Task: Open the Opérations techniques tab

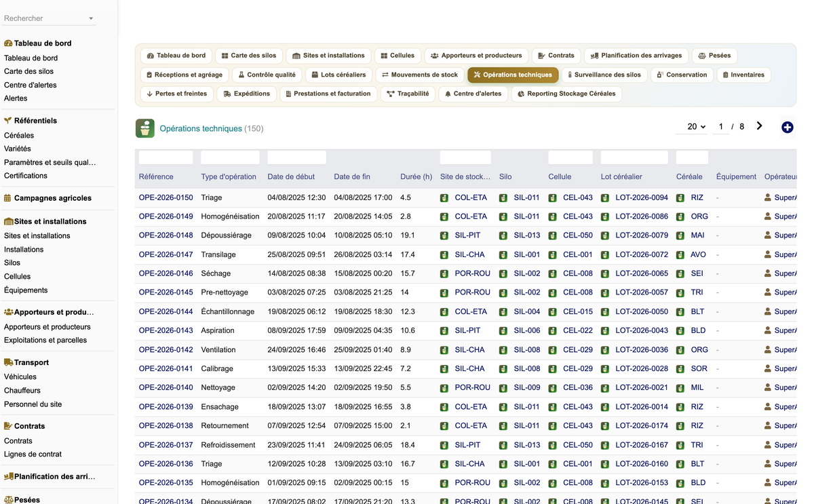Action: (x=513, y=75)
